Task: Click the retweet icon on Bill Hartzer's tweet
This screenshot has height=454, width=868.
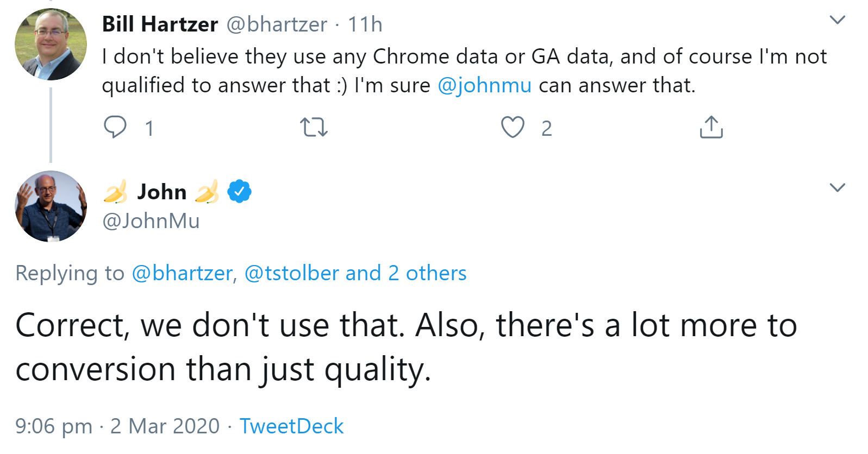Action: (x=314, y=128)
